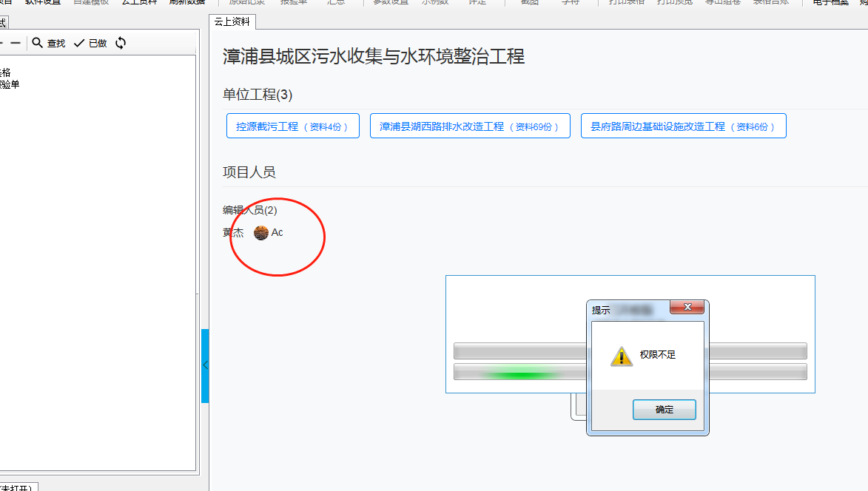Click the minus collapse icon in left toolbar
Viewport: 868px width, 491px height.
coord(15,43)
